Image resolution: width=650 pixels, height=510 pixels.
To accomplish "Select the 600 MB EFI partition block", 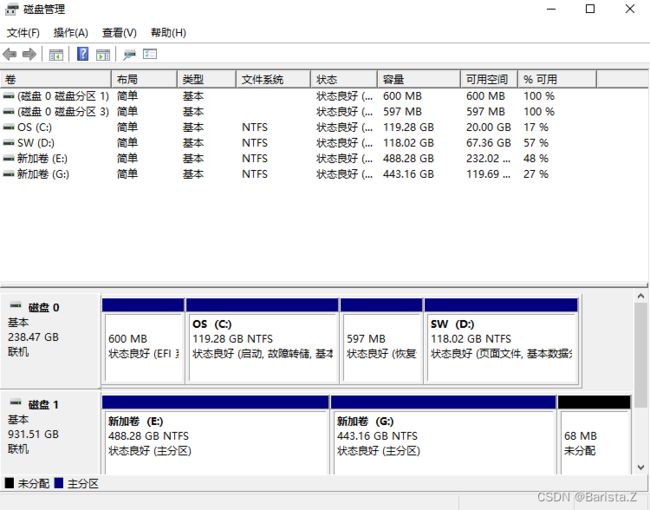I will pos(143,341).
